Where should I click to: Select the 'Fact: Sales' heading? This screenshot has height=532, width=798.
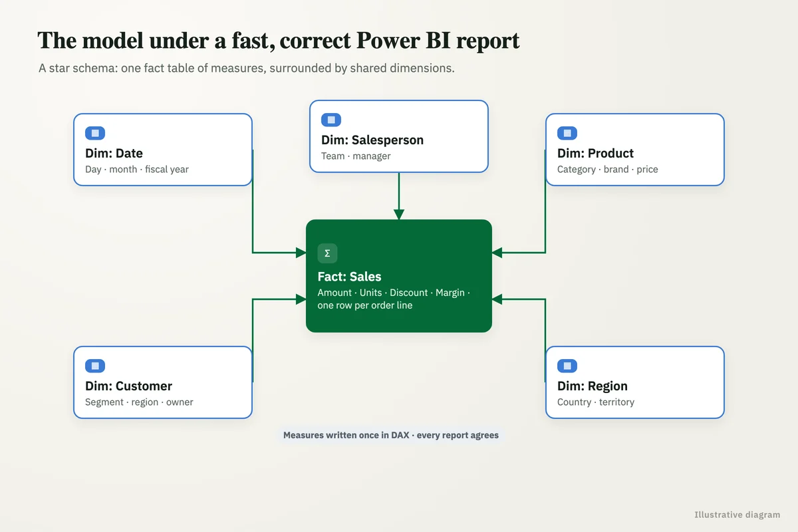coord(349,277)
